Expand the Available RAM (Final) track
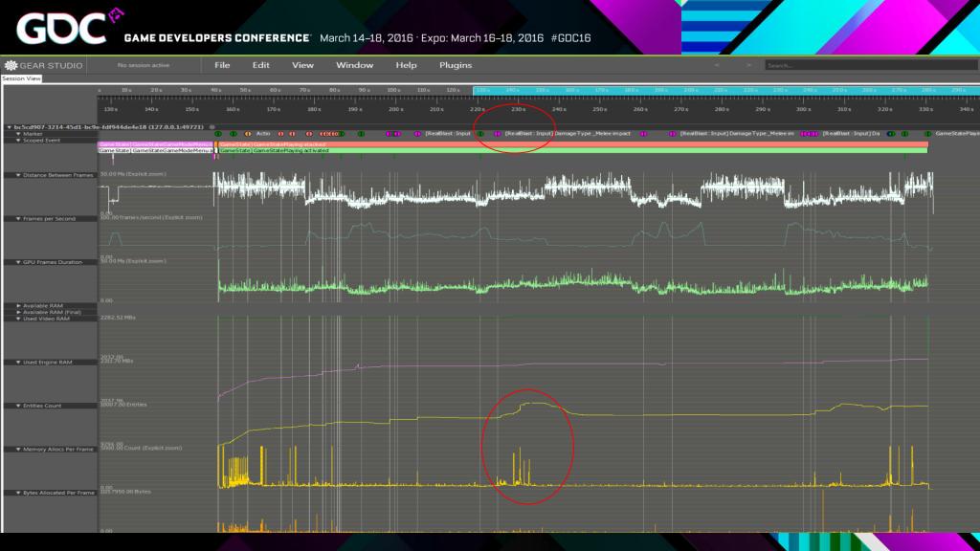 (9, 312)
